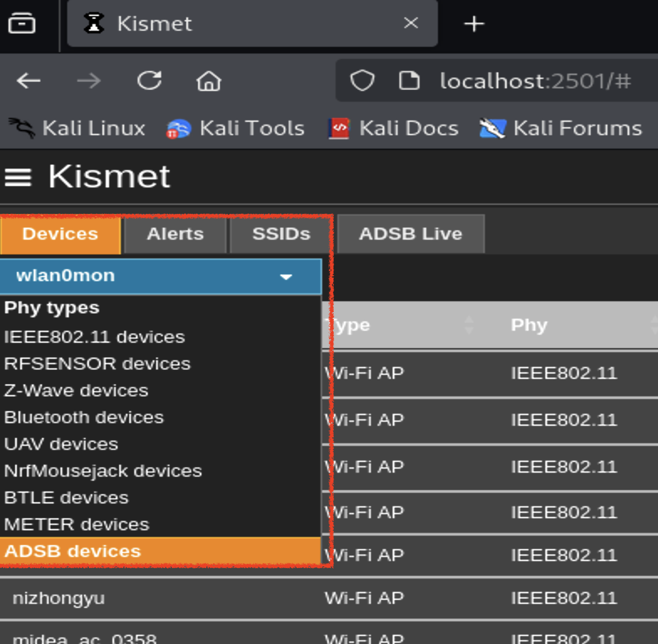Open the page info icon in address bar
Image resolution: width=658 pixels, height=644 pixels.
click(410, 81)
